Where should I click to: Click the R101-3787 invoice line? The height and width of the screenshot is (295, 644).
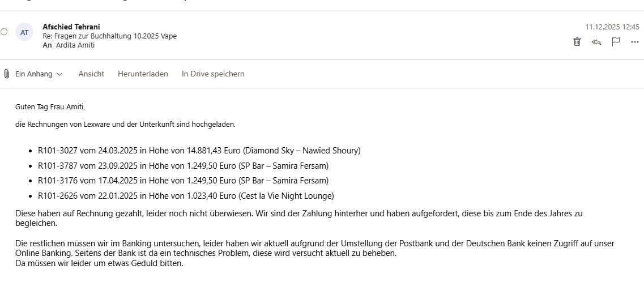(x=183, y=165)
